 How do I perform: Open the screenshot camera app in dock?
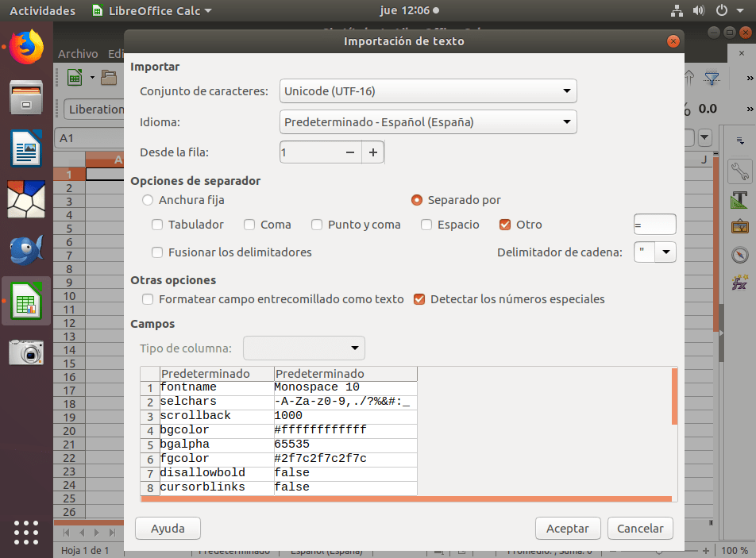26,352
